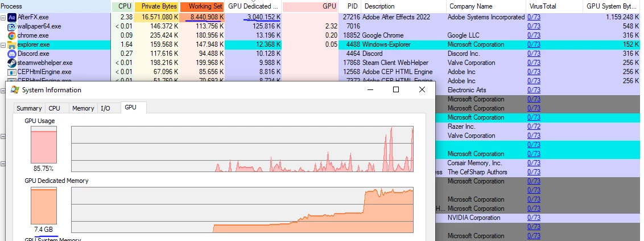Click the GPU Dedicated Memory gauge showing 7.4 GB
644x241 pixels.
point(44,206)
